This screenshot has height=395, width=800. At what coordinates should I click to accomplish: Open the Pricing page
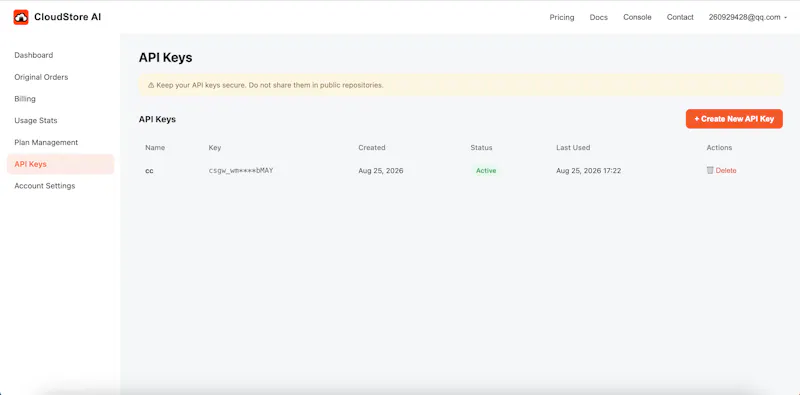click(x=562, y=17)
